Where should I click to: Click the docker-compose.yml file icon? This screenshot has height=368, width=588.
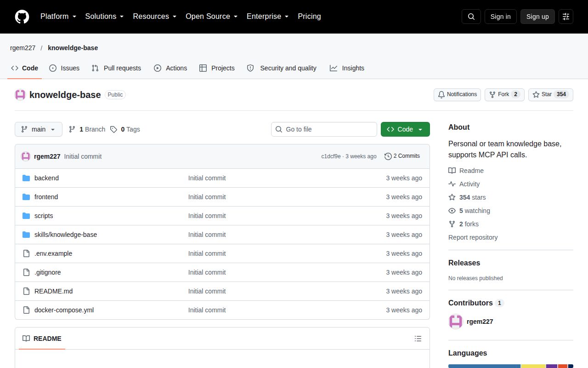coord(26,310)
